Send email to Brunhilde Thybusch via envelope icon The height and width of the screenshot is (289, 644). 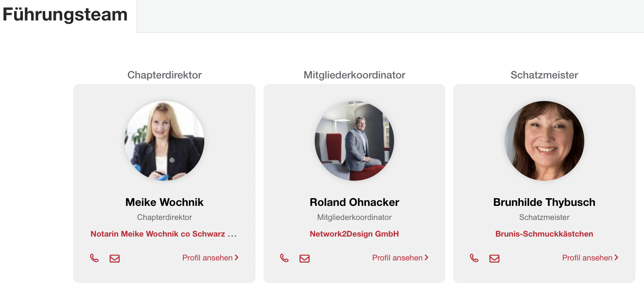(494, 258)
